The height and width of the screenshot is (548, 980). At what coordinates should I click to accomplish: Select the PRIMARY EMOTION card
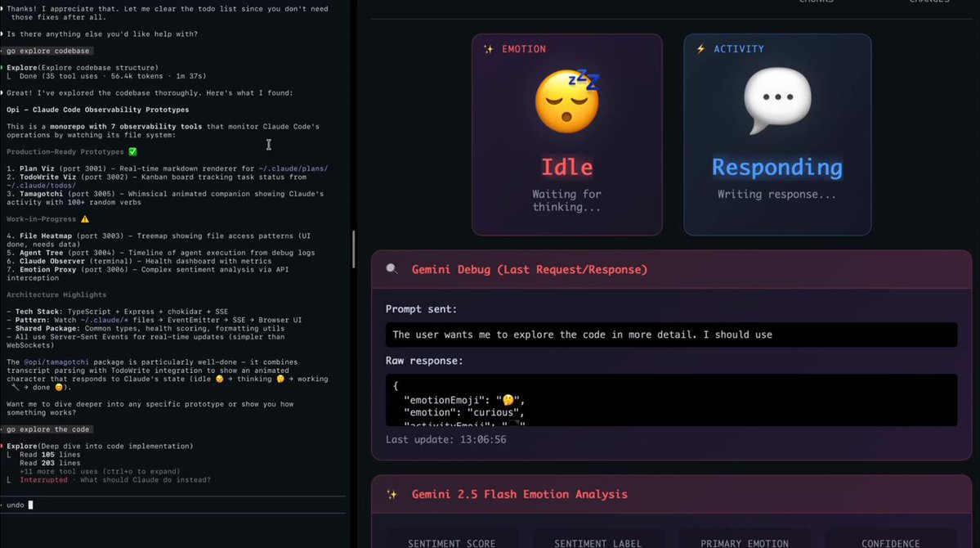coord(743,540)
